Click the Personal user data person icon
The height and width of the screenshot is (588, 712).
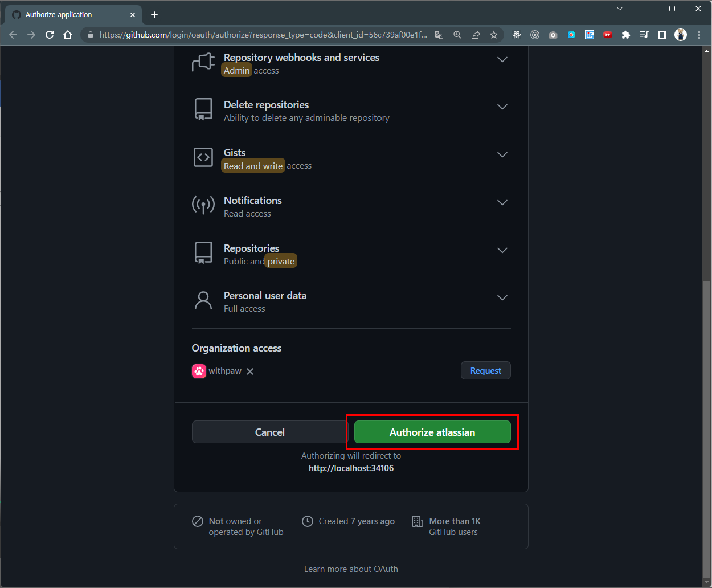(203, 300)
